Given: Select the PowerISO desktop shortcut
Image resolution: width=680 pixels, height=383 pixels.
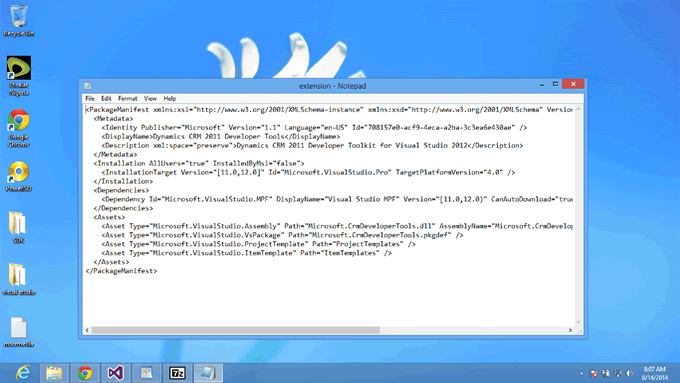Looking at the screenshot, I should tap(18, 176).
